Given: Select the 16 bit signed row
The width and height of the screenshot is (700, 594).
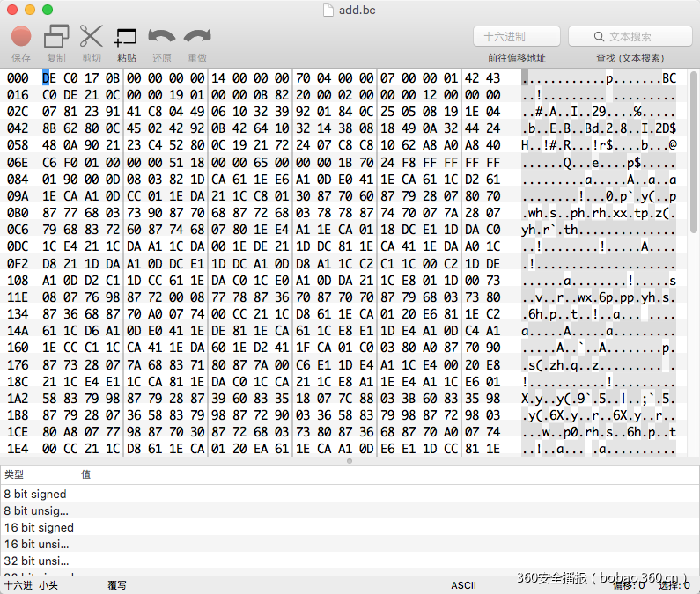Looking at the screenshot, I should [x=350, y=527].
